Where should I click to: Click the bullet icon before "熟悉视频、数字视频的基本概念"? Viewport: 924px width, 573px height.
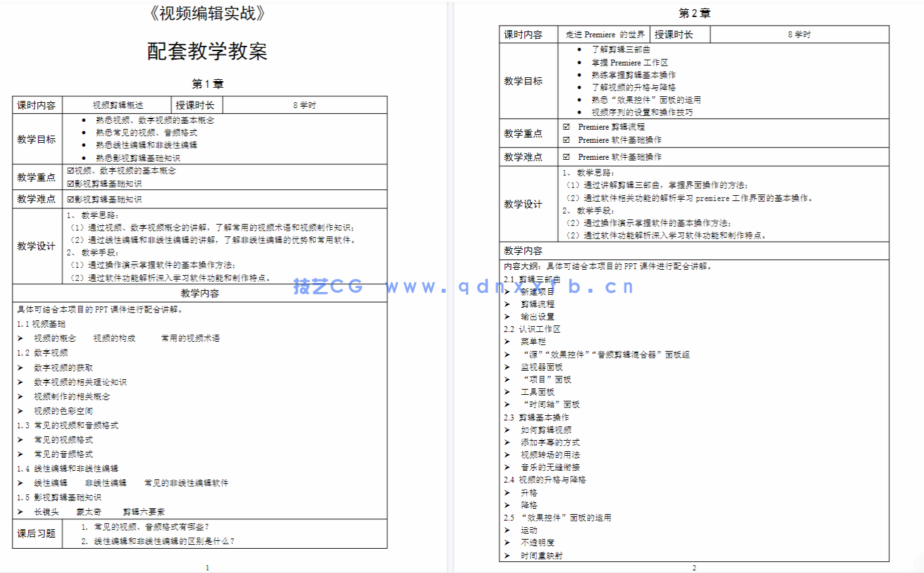(x=81, y=120)
